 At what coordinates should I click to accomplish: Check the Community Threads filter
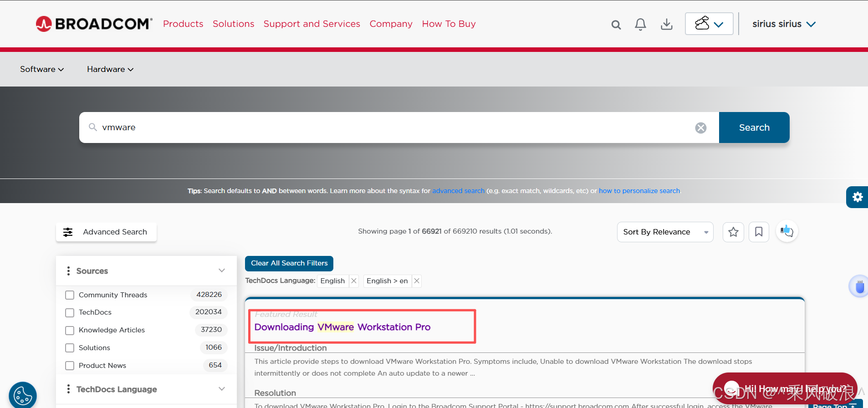pyautogui.click(x=70, y=295)
